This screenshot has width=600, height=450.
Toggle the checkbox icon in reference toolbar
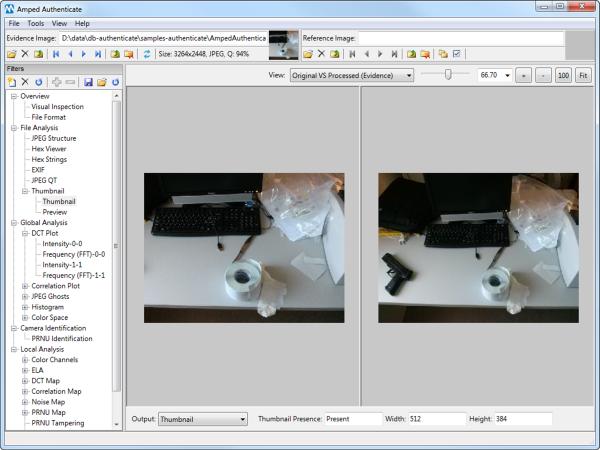pyautogui.click(x=457, y=53)
